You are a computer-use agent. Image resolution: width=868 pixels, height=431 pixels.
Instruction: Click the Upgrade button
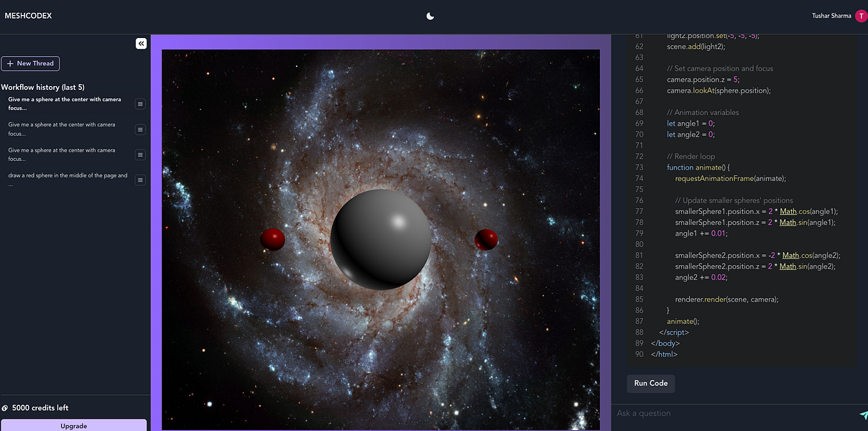pos(73,425)
